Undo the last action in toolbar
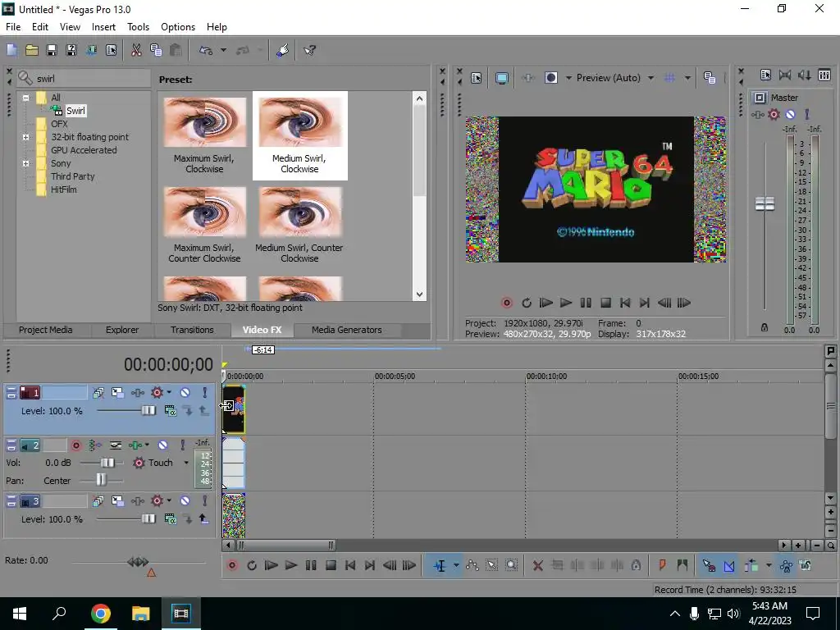The width and height of the screenshot is (840, 630). pos(206,50)
